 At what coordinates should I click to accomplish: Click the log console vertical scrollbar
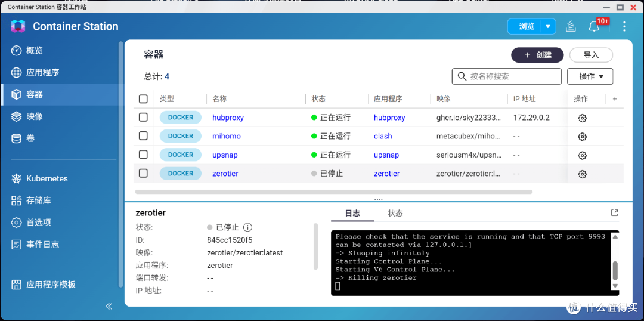pyautogui.click(x=615, y=270)
